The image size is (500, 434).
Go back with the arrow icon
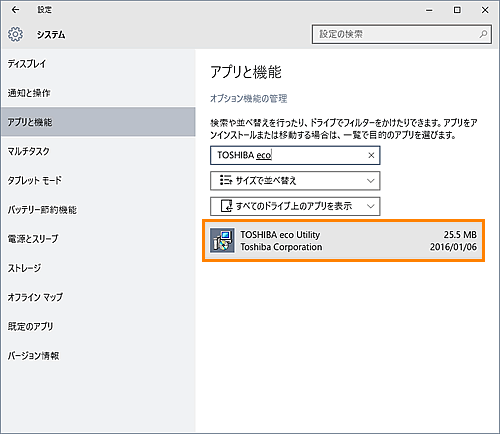pyautogui.click(x=15, y=10)
